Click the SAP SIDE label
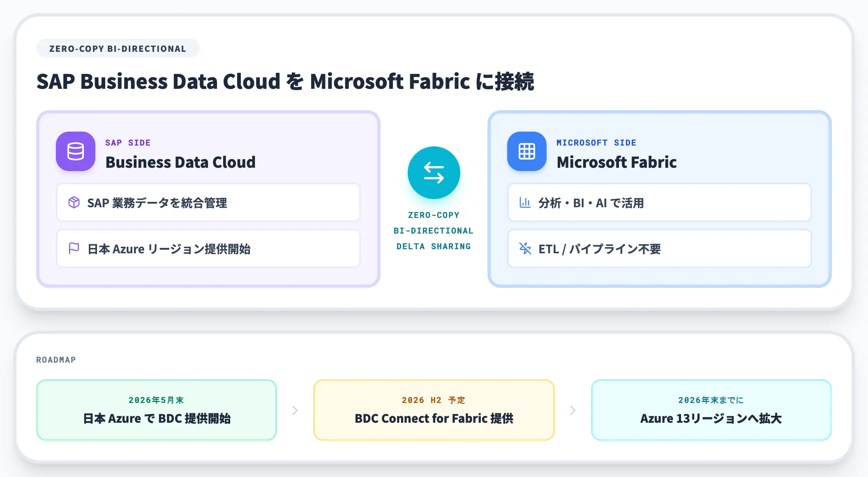The width and height of the screenshot is (868, 477). pos(128,143)
